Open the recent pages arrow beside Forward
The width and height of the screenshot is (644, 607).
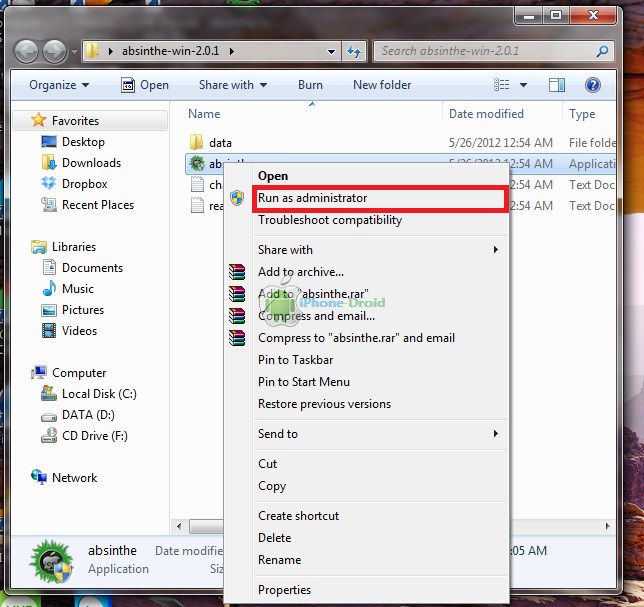point(74,52)
